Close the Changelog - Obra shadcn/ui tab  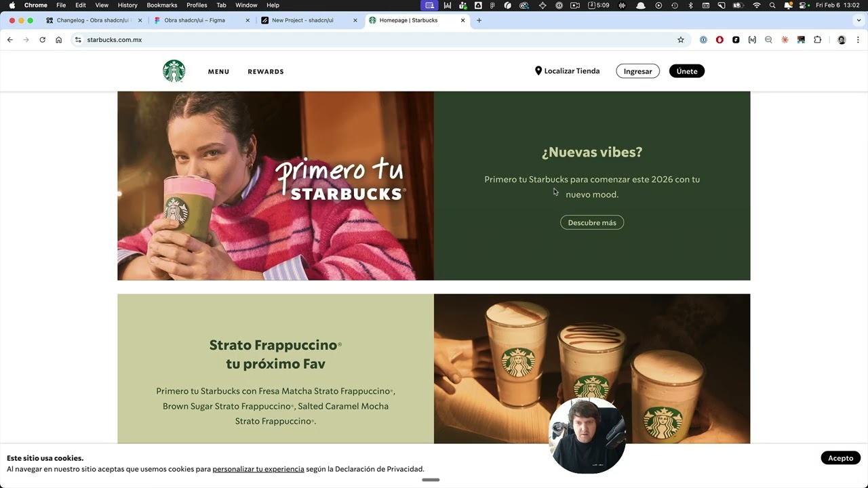pyautogui.click(x=140, y=20)
